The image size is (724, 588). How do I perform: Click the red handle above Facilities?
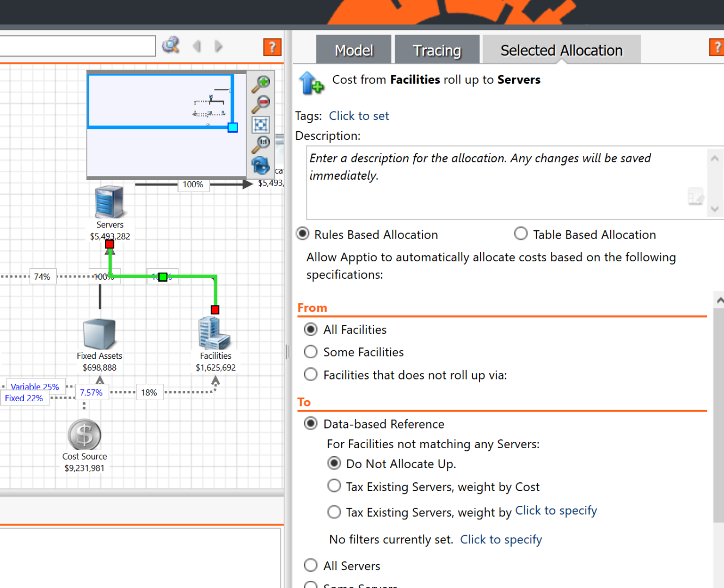tap(215, 310)
